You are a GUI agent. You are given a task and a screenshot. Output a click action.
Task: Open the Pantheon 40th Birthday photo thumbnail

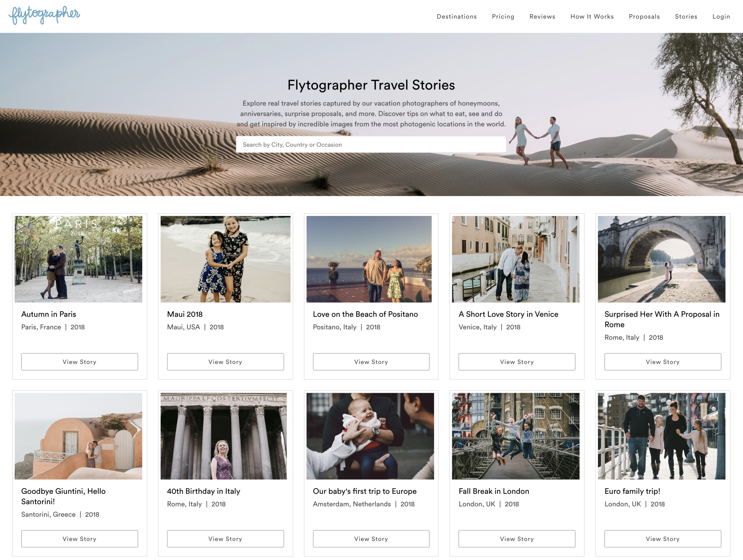pos(224,436)
